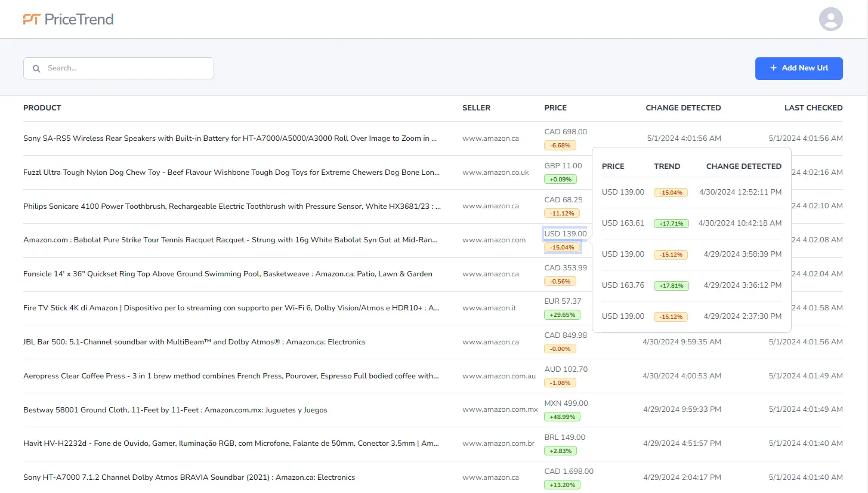
Task: Open the Bestway 58001 Ground Cloth product
Action: click(175, 410)
